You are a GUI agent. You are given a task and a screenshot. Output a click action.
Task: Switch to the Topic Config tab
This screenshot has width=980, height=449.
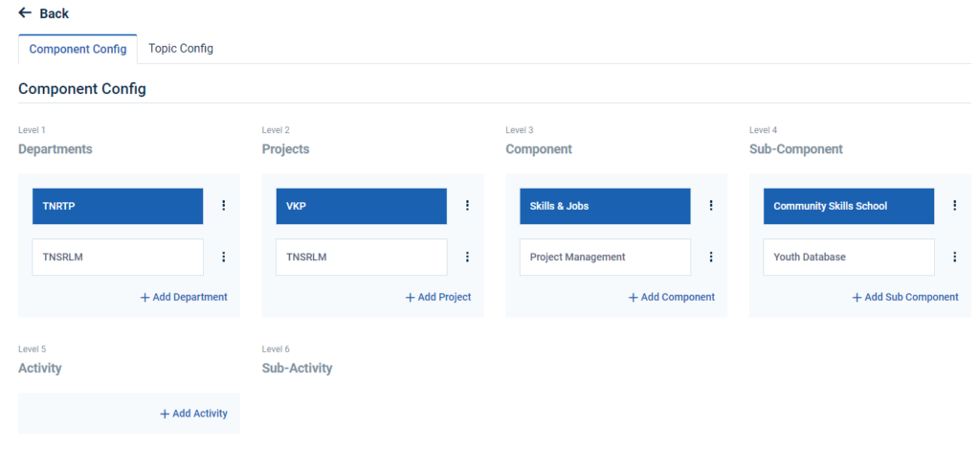[x=181, y=49]
